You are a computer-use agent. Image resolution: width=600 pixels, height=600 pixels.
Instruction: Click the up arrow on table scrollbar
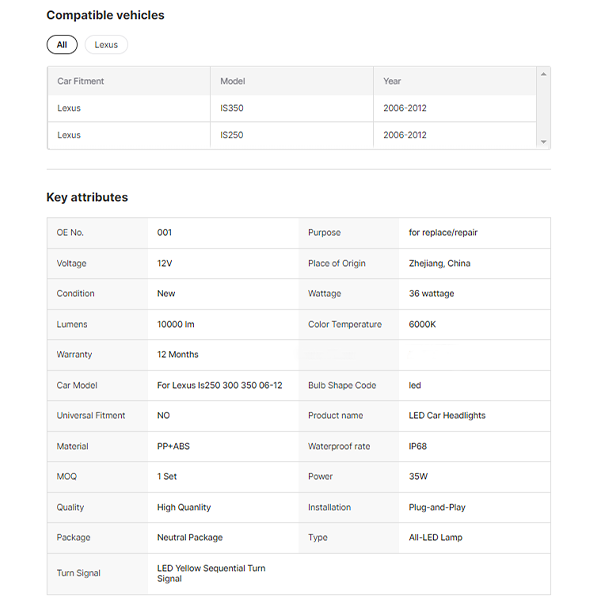pyautogui.click(x=543, y=74)
